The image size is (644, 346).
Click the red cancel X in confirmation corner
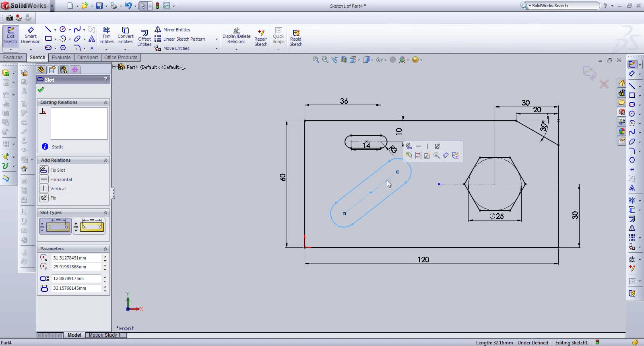tap(604, 84)
